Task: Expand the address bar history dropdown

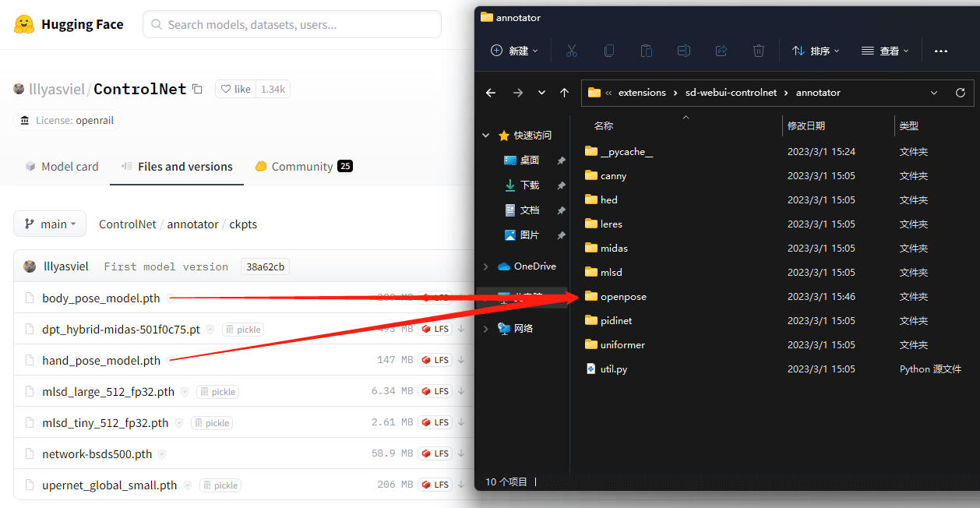Action: click(x=934, y=93)
